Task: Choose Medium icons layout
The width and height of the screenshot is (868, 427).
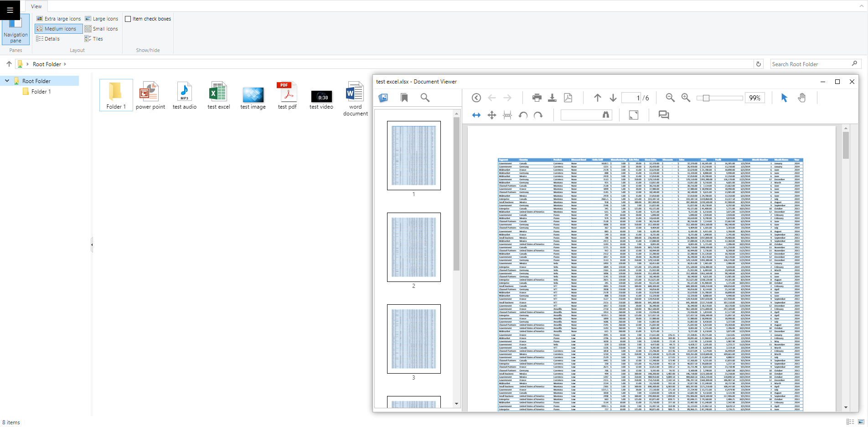Action: 58,29
